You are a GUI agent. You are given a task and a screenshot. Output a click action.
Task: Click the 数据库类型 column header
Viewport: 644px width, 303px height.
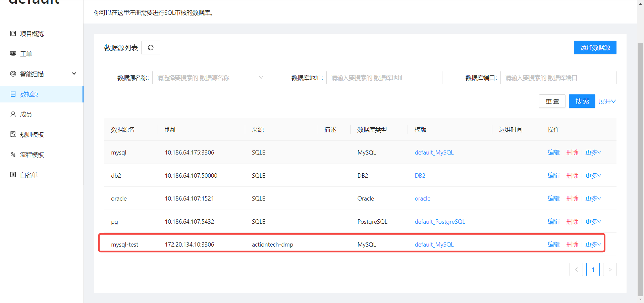coord(372,129)
